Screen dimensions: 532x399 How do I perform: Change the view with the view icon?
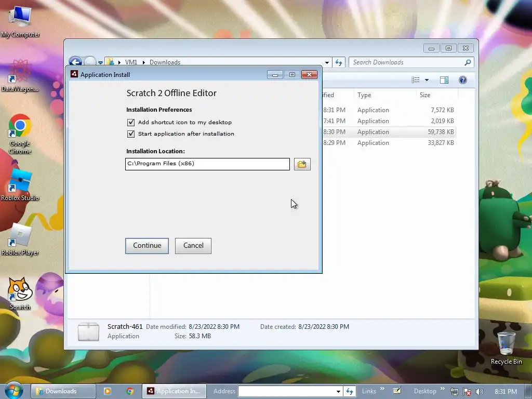[x=416, y=80]
